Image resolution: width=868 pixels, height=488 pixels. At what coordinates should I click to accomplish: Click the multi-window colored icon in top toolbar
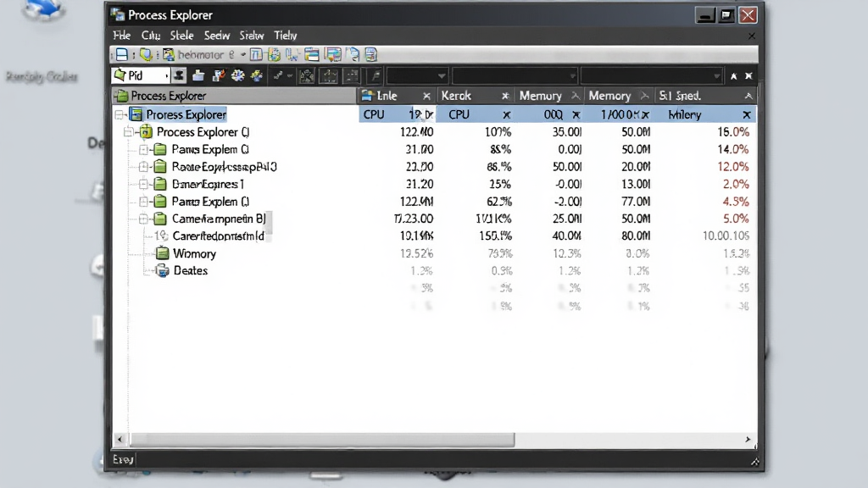pos(332,54)
